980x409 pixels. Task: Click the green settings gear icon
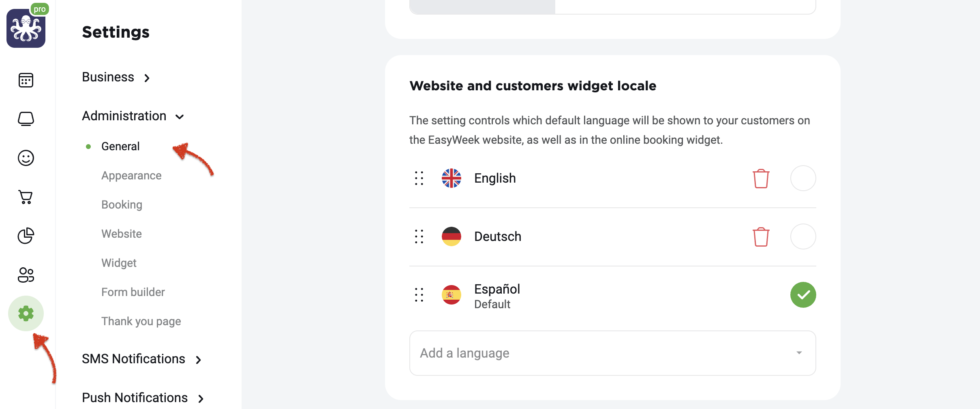coord(26,313)
